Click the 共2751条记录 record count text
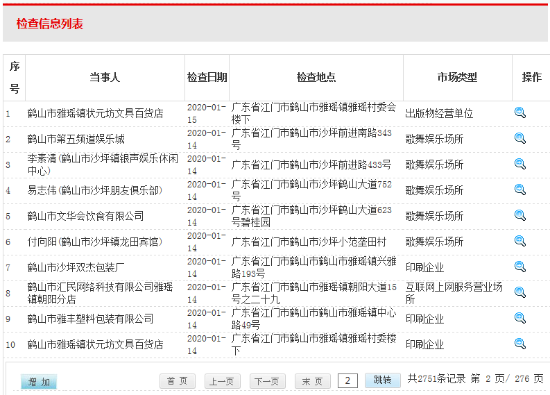Viewport: 550px width, 395px height. [x=437, y=379]
